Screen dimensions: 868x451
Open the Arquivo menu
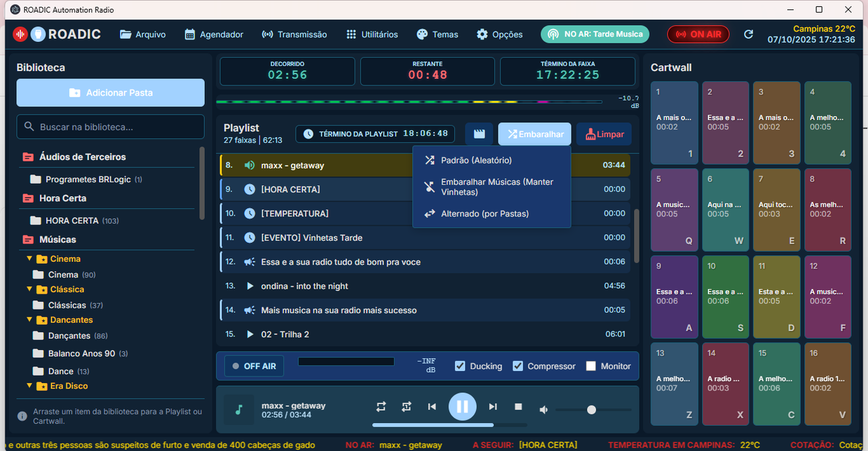(x=142, y=34)
